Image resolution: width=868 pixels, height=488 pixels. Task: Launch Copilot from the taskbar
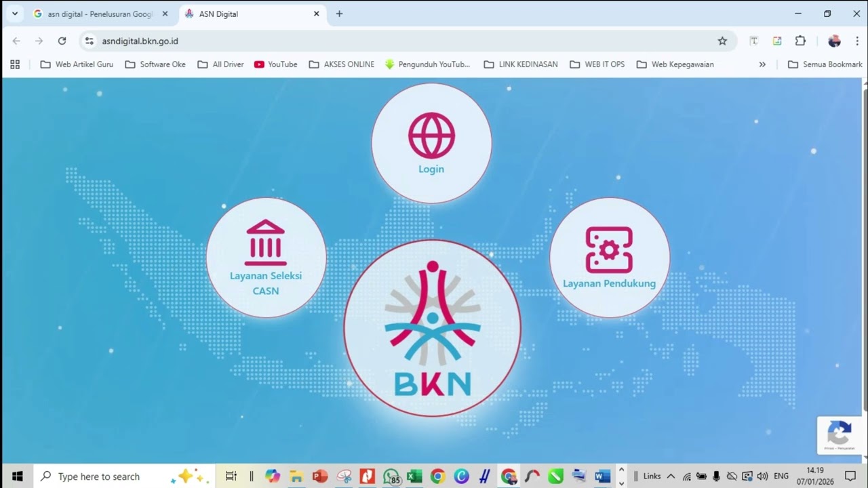(273, 476)
